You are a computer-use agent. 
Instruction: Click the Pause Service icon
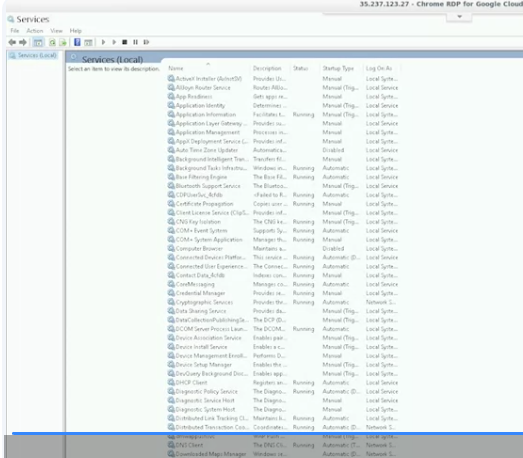(135, 42)
